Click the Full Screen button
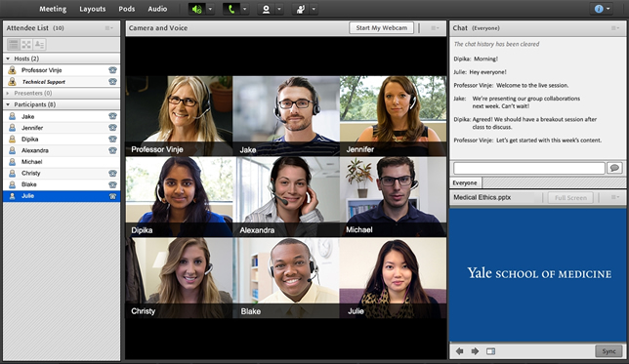 pos(570,198)
